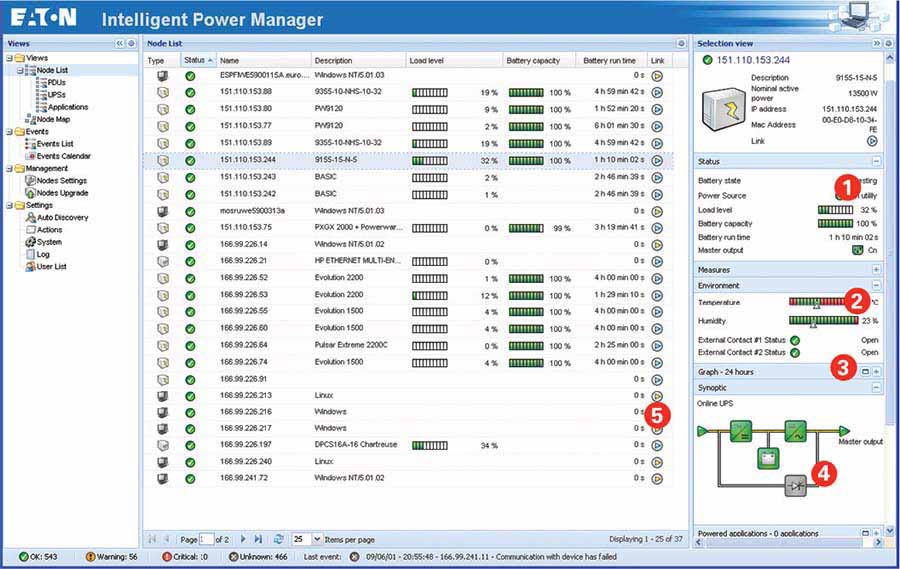The height and width of the screenshot is (569, 900).
Task: Collapse the Environment section
Action: 876,285
